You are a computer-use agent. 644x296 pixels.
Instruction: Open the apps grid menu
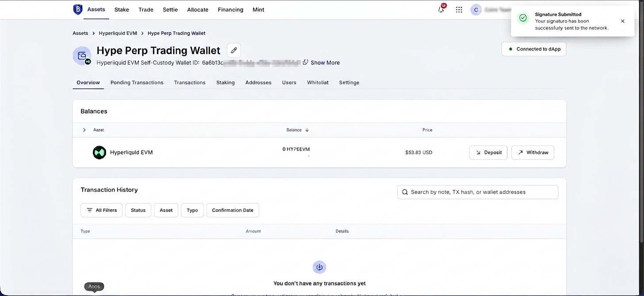459,10
